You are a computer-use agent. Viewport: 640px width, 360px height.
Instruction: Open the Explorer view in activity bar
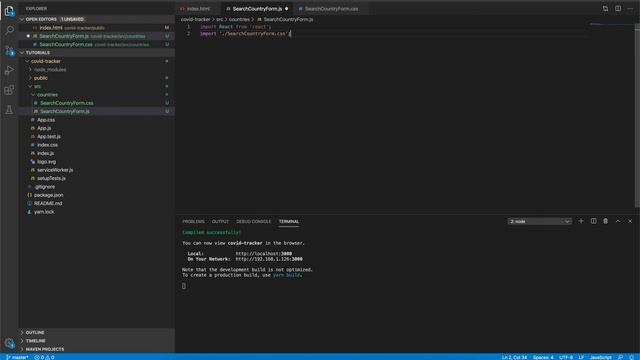pyautogui.click(x=9, y=11)
